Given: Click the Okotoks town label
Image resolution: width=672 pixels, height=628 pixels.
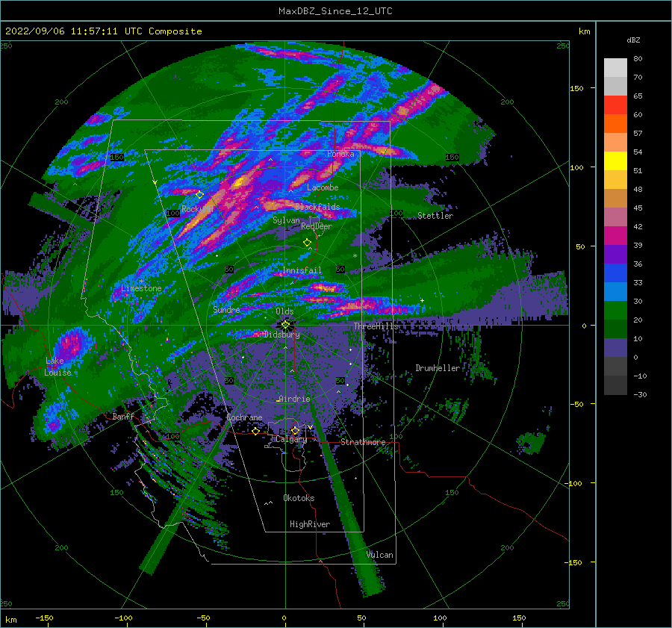Looking at the screenshot, I should (x=299, y=498).
